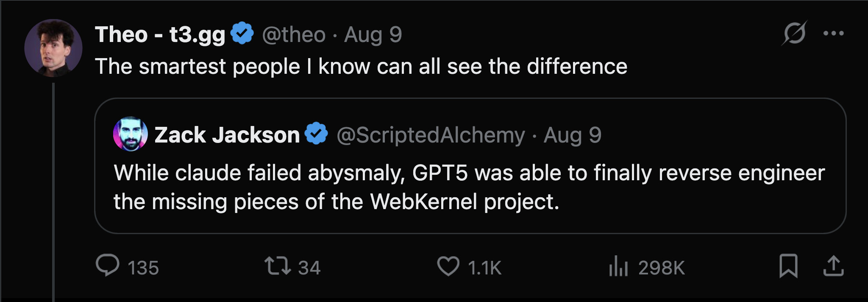Open Zack Jackson's avatar thumbnail
This screenshot has width=868, height=302.
[x=131, y=134]
